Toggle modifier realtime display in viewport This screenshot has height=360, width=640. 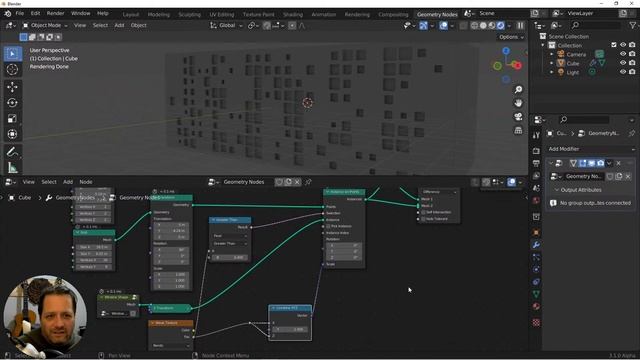click(x=591, y=163)
